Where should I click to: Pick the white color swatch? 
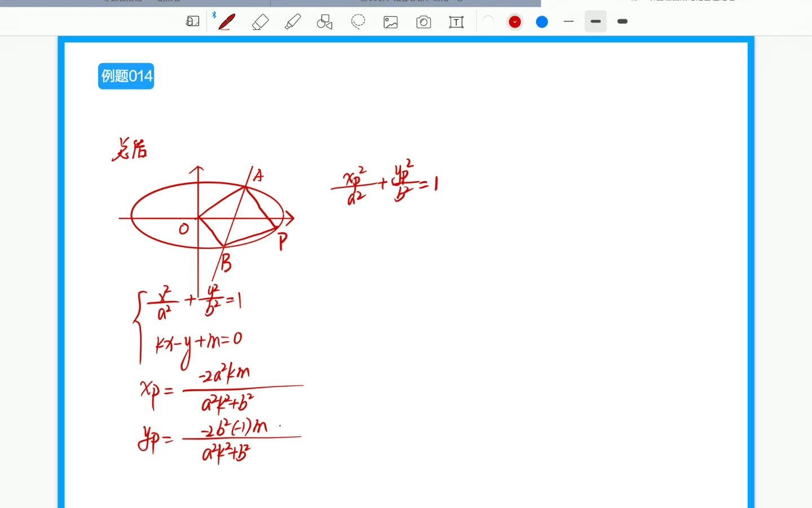tap(488, 21)
